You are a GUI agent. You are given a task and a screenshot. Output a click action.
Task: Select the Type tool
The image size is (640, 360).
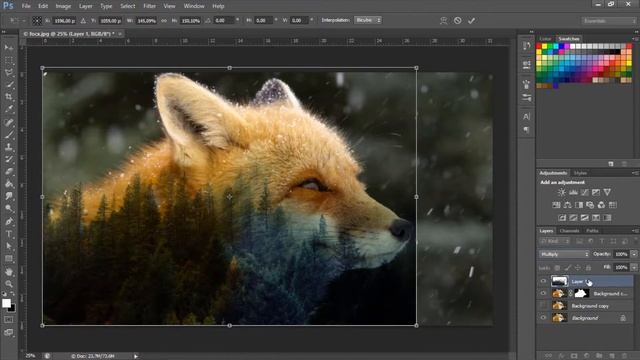pyautogui.click(x=9, y=234)
